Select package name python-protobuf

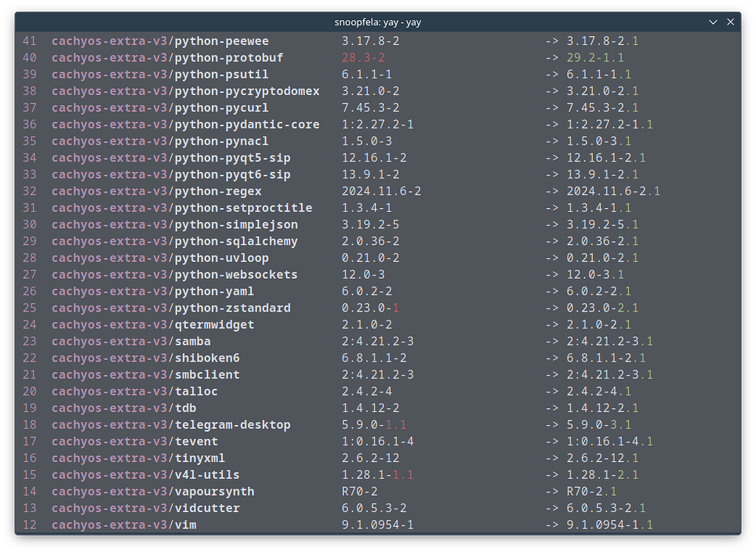pyautogui.click(x=229, y=58)
